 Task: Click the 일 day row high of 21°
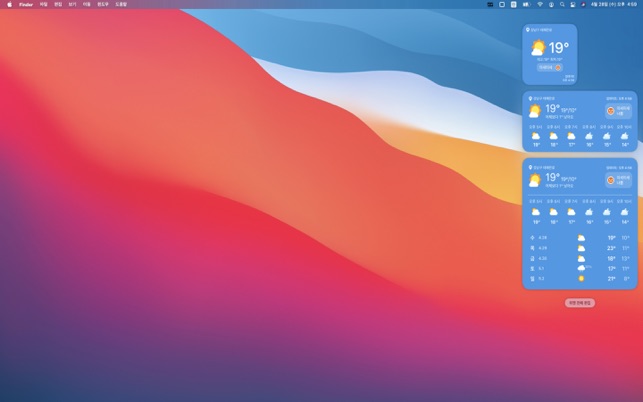click(611, 279)
